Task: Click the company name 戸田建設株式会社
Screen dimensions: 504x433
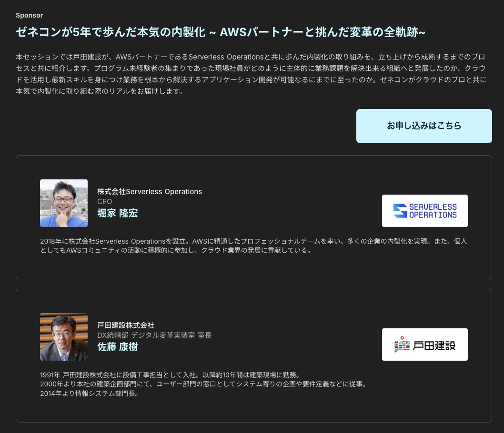Action: tap(126, 325)
